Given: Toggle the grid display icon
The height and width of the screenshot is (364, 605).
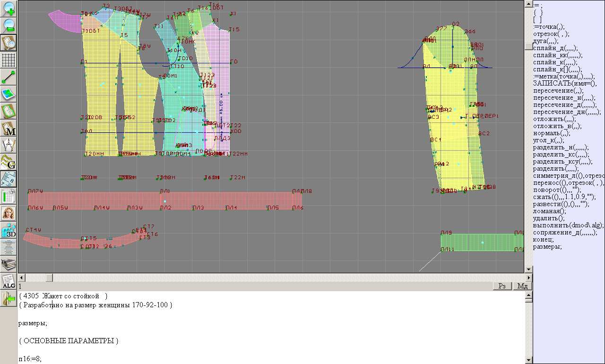Looking at the screenshot, I should [9, 60].
